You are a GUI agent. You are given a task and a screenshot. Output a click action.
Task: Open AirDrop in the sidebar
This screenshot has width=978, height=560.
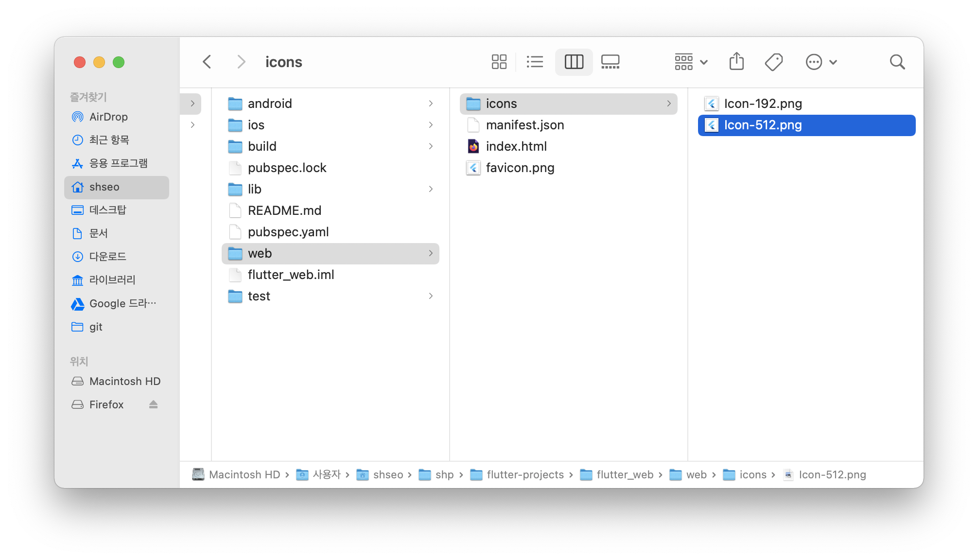(x=108, y=117)
